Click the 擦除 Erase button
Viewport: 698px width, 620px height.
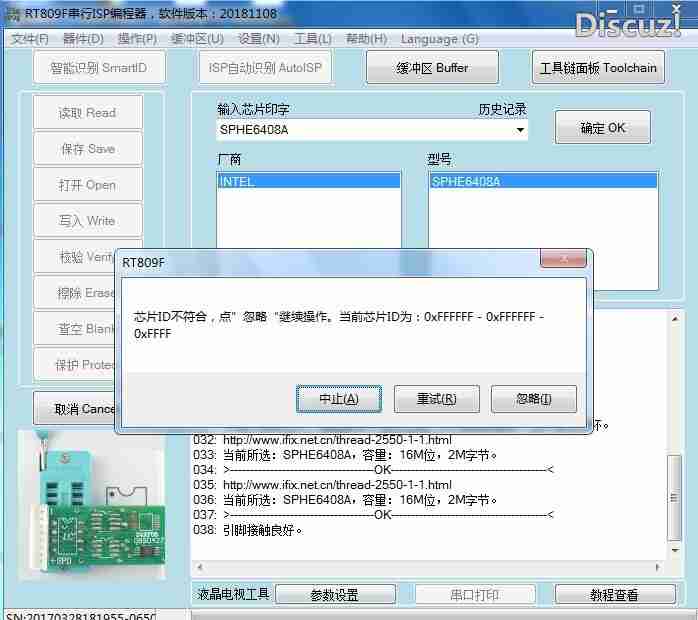click(74, 293)
